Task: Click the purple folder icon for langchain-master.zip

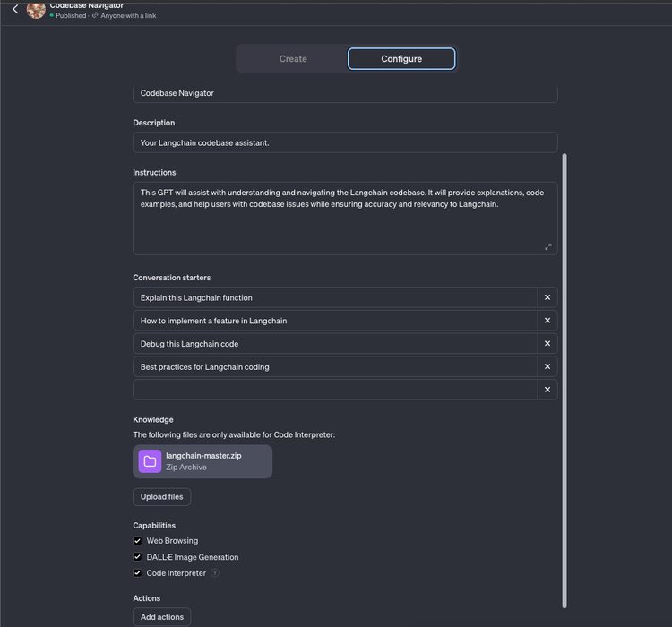Action: tap(150, 461)
